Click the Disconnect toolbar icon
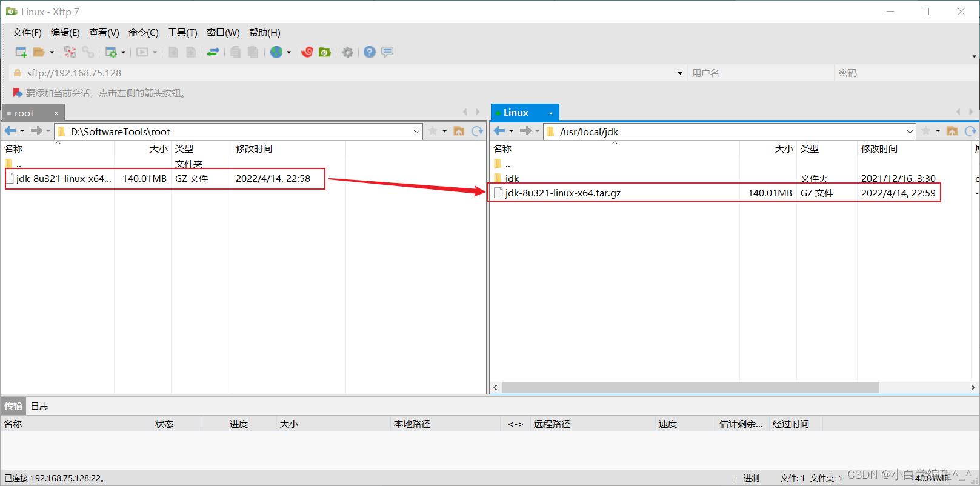The width and height of the screenshot is (980, 486). [70, 52]
